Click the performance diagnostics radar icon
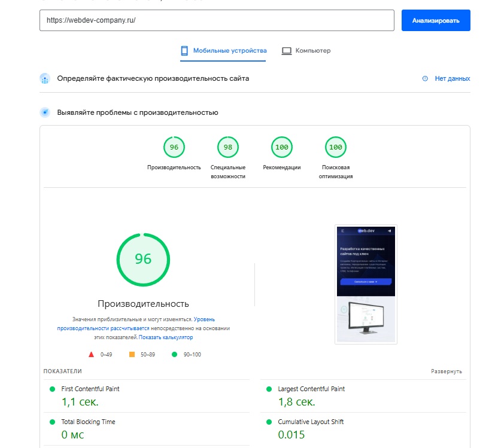This screenshot has height=448, width=498. tap(45, 112)
